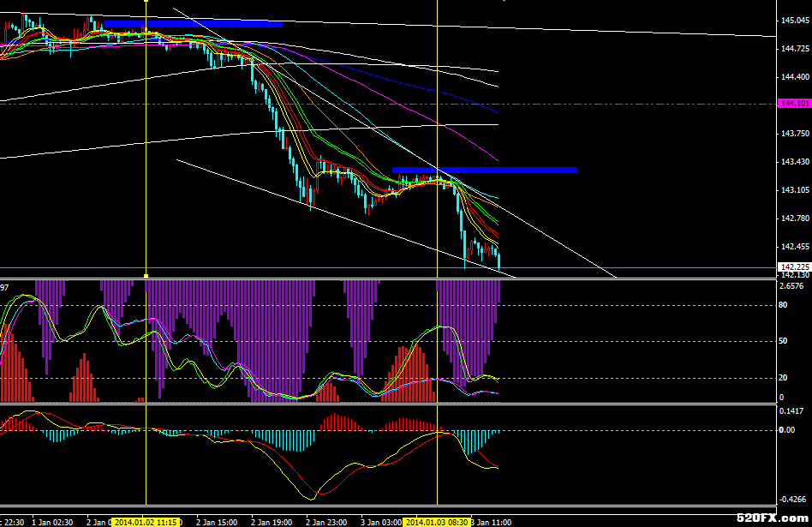Select the yellow date label 2014.01.03 08:30

438,523
